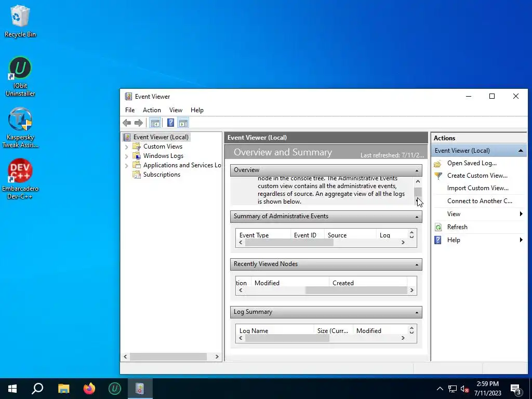
Task: Click the Windows Logs folder icon
Action: (137, 156)
